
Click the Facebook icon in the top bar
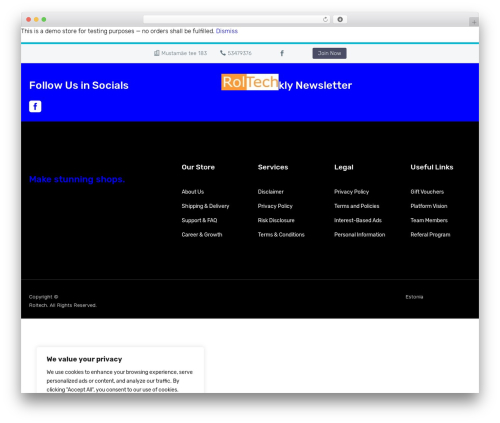(282, 53)
